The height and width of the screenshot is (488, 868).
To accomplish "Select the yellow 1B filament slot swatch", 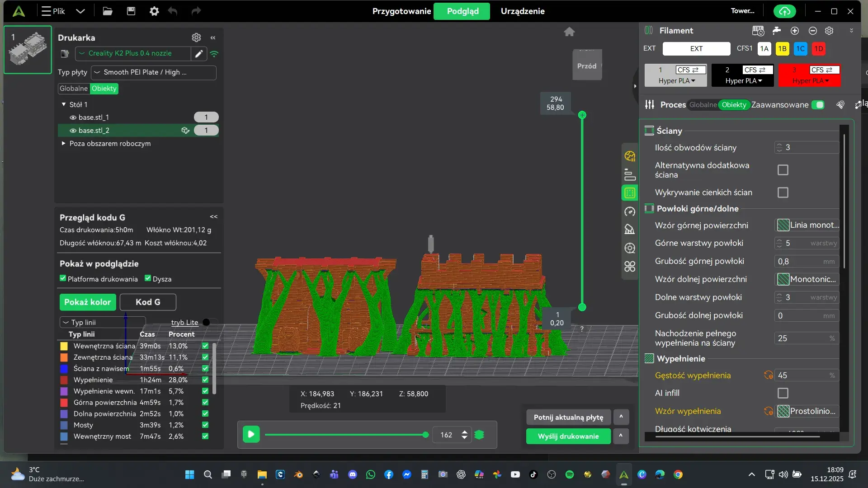I will [782, 49].
